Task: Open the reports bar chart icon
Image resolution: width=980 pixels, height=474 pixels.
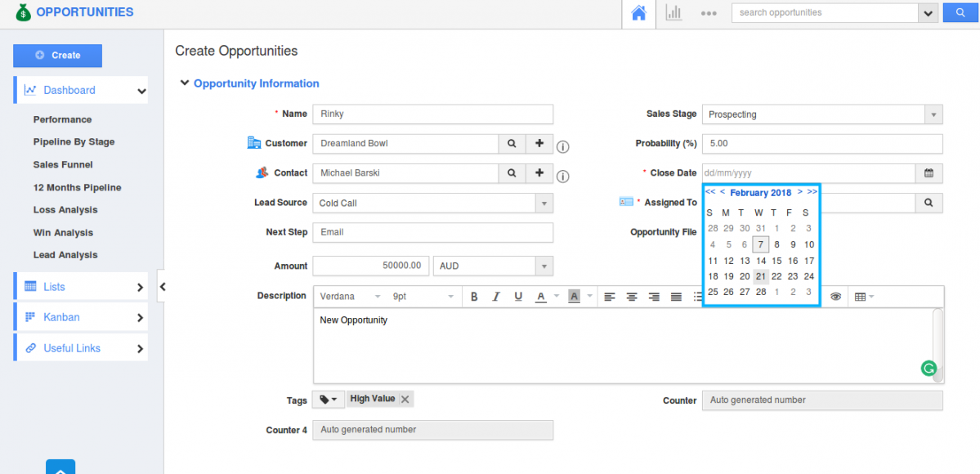Action: pos(673,13)
